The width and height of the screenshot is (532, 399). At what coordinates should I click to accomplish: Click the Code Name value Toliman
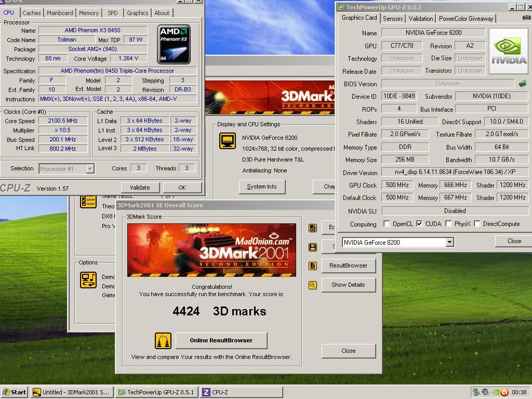coord(66,39)
